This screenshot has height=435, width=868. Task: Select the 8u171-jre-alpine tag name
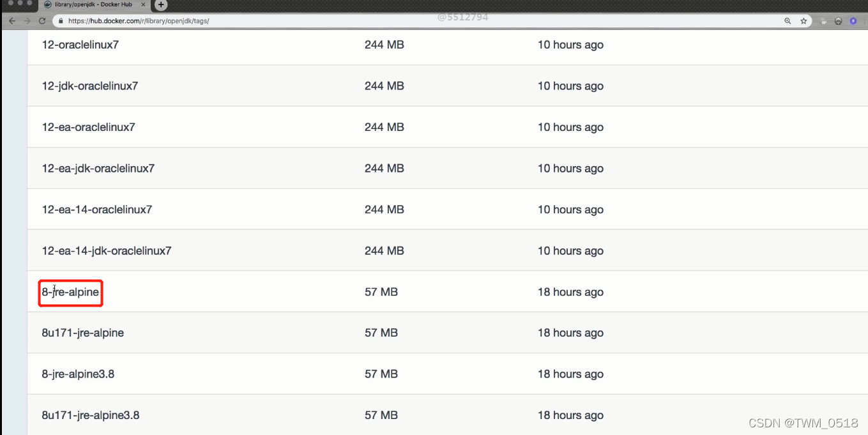83,333
